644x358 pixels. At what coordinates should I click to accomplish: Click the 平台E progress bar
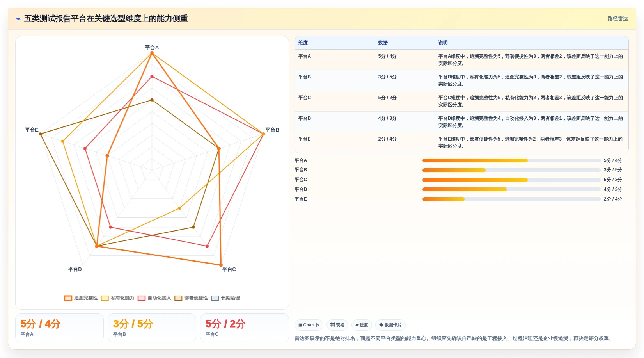click(x=511, y=199)
